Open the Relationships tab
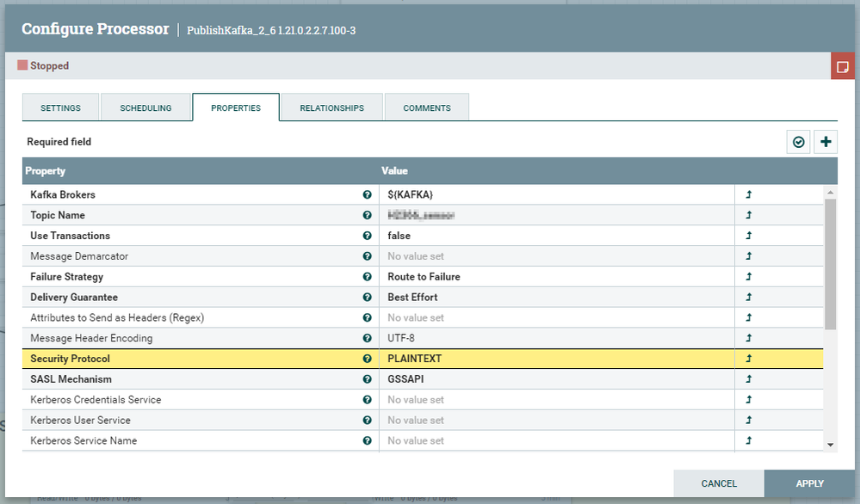The image size is (860, 504). [331, 108]
